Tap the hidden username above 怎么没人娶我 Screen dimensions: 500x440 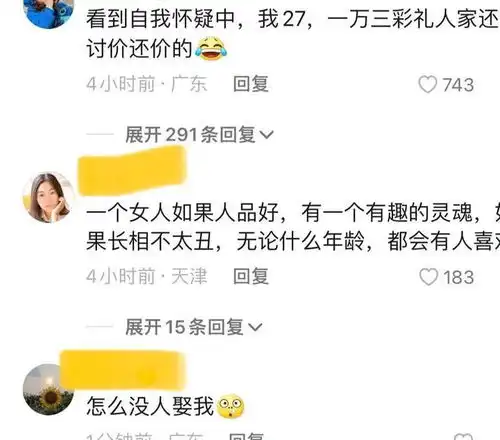click(x=122, y=370)
